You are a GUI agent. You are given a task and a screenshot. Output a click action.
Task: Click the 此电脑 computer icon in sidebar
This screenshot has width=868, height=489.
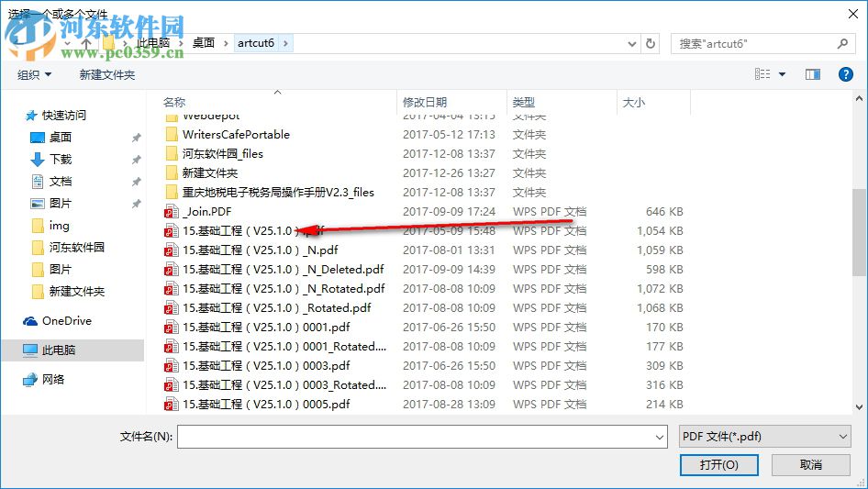30,350
